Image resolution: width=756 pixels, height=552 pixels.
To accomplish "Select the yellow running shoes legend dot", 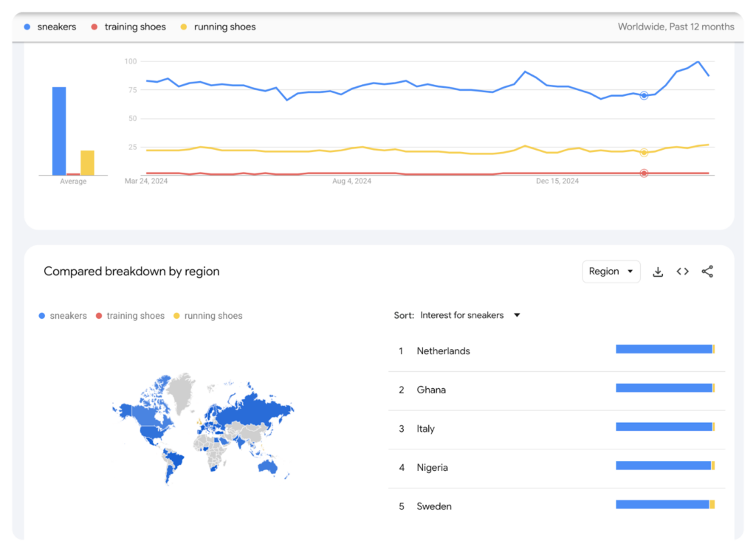I will 186,26.
